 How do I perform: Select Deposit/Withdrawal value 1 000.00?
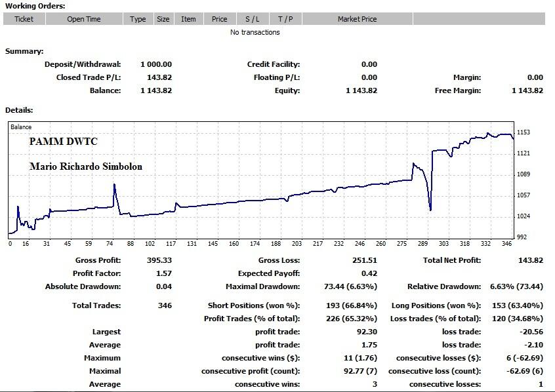pyautogui.click(x=156, y=64)
